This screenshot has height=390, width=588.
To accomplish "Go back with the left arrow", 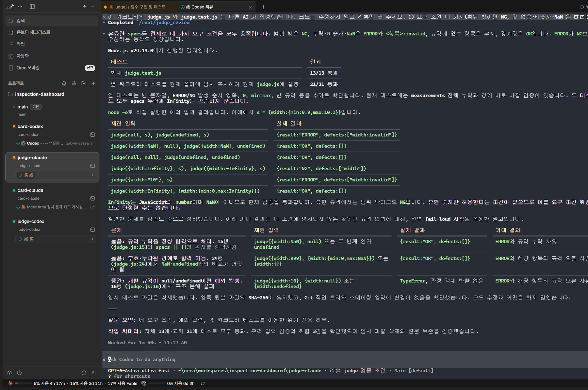I will tap(85, 6).
